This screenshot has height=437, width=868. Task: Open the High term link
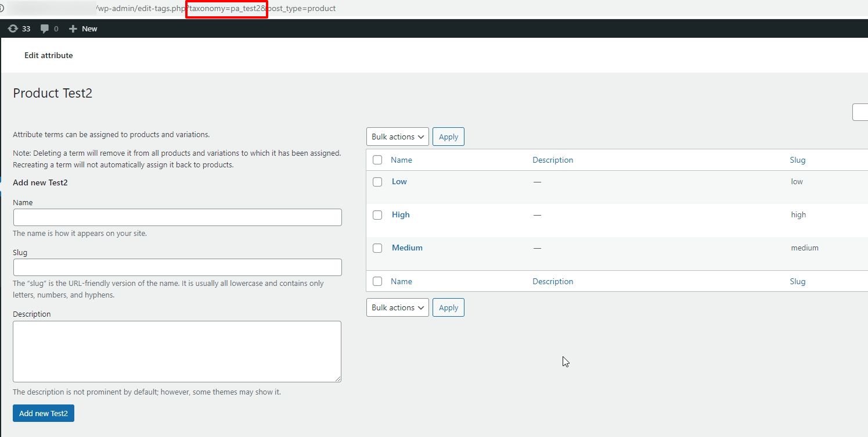(x=401, y=214)
